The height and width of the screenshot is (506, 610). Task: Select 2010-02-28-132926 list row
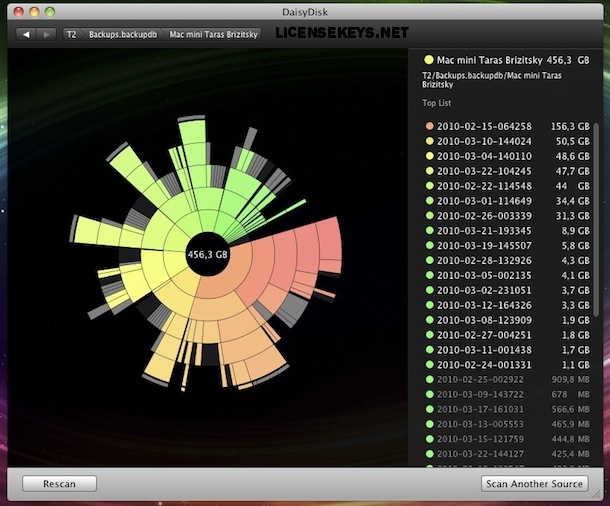[x=507, y=260]
